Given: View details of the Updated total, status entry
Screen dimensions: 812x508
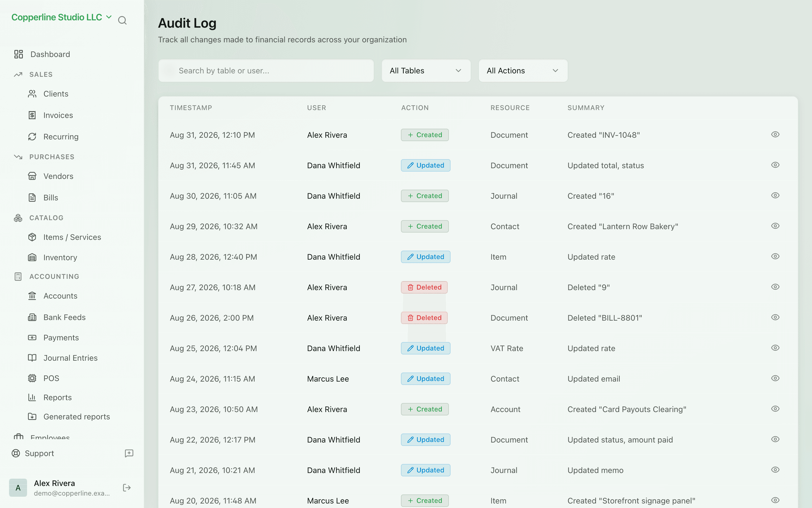Looking at the screenshot, I should (775, 165).
